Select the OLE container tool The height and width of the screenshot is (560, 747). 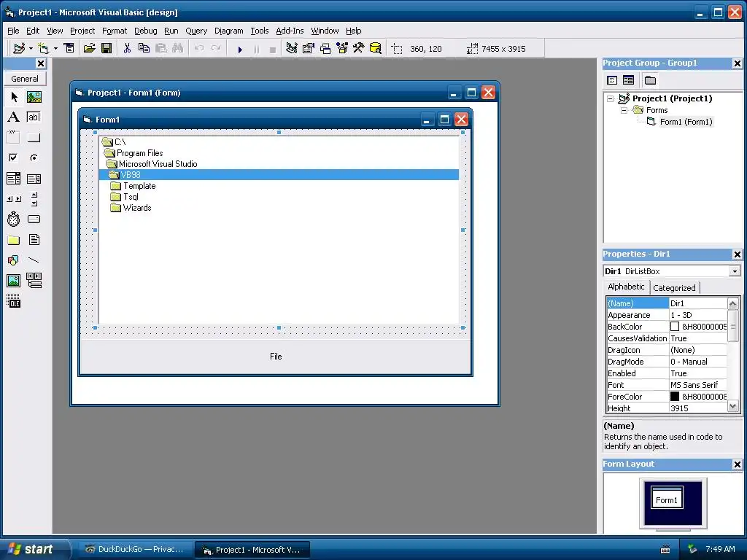pyautogui.click(x=14, y=301)
